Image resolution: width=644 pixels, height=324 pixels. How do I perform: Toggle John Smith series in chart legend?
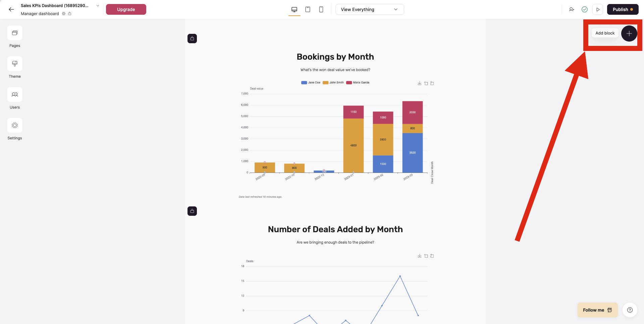[333, 82]
